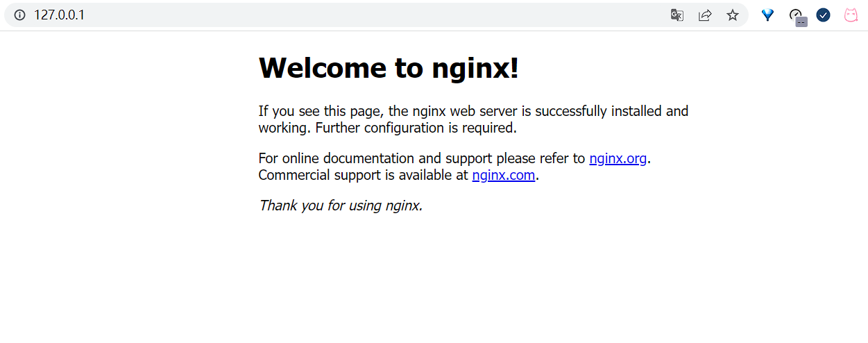Open the blue funnel extension icon
Viewport: 868px width, 343px height.
767,15
